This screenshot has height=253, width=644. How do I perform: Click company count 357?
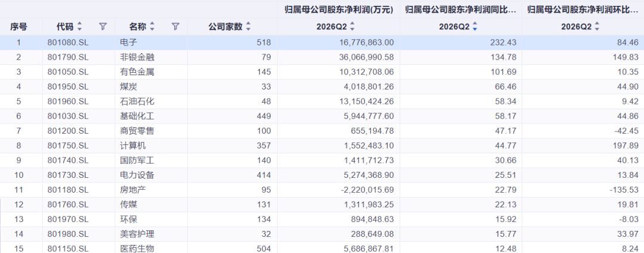[x=264, y=146]
